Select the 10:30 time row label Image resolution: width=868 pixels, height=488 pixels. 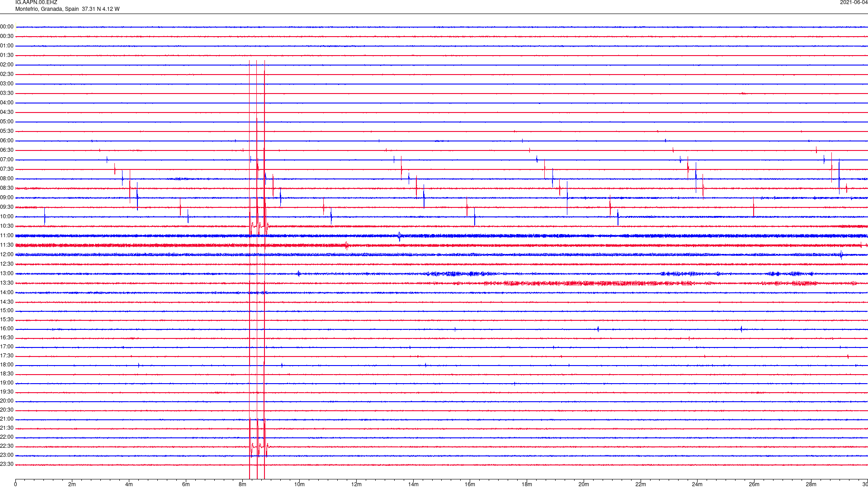click(x=7, y=226)
